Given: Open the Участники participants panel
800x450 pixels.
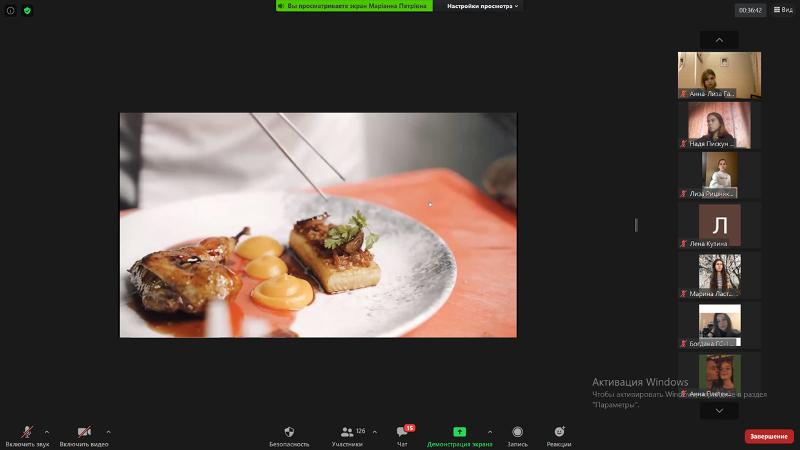Looking at the screenshot, I should click(x=347, y=437).
